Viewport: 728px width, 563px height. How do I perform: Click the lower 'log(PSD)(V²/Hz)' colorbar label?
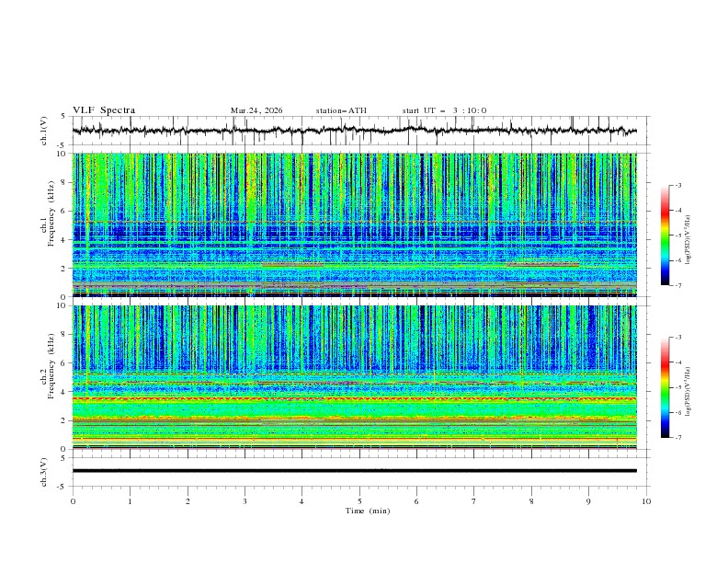688,392
